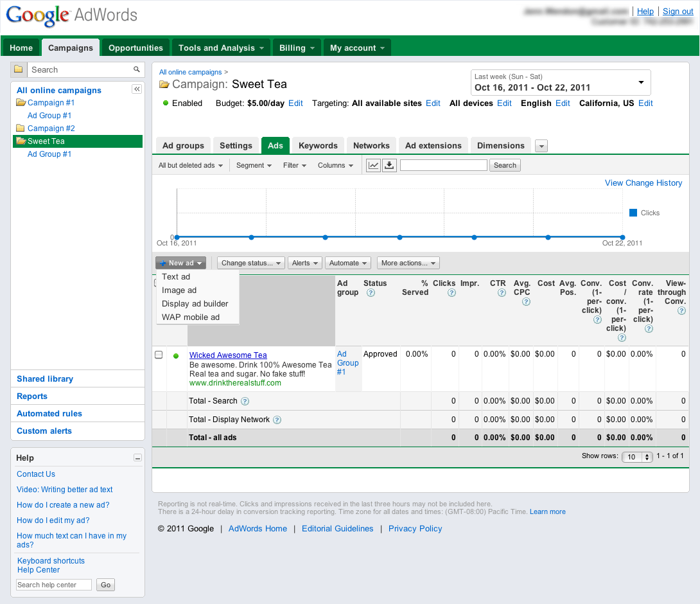Click the blue Clicks legend swatch
Viewport: 700px width, 604px height.
[633, 213]
